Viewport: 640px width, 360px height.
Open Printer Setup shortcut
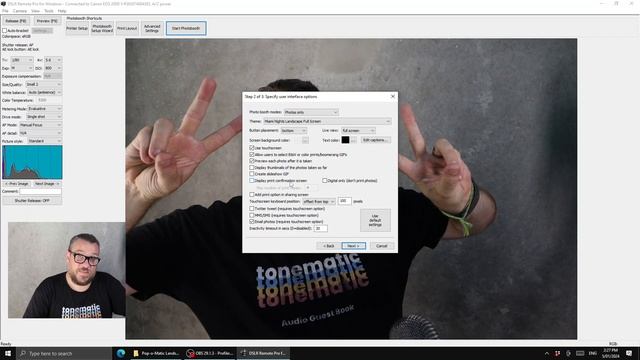click(77, 28)
